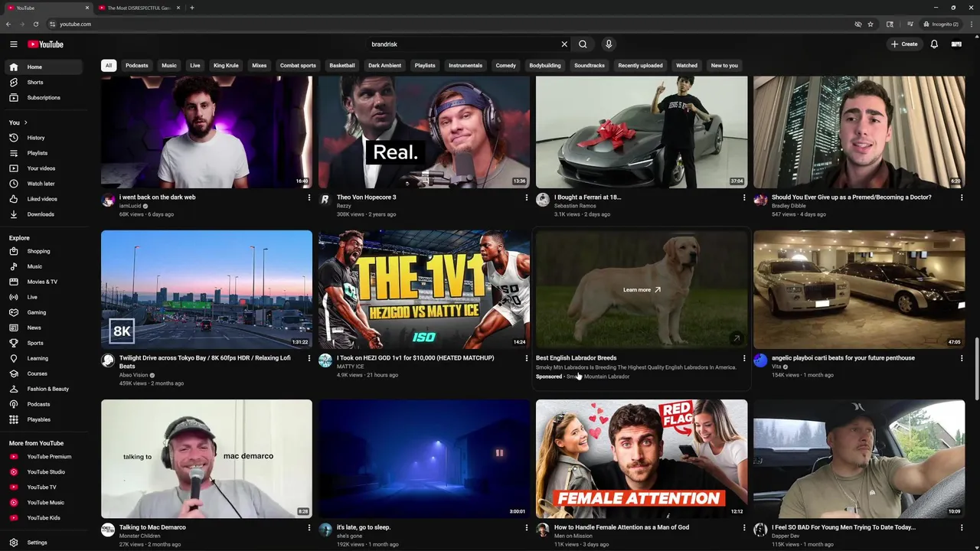Open Liked videos
Viewport: 980px width, 551px height.
click(45, 199)
